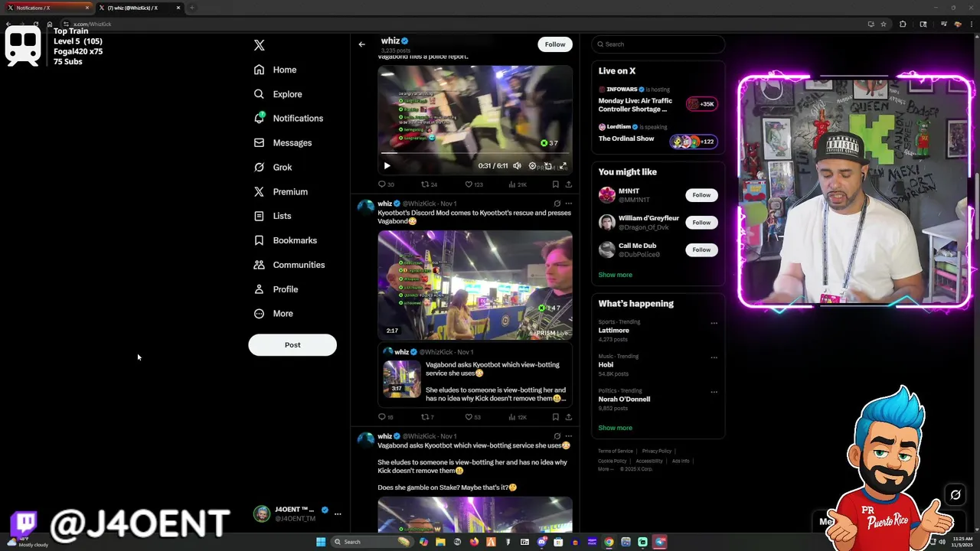980x551 pixels.
Task: Repost the post with 7 reposts
Action: (427, 417)
